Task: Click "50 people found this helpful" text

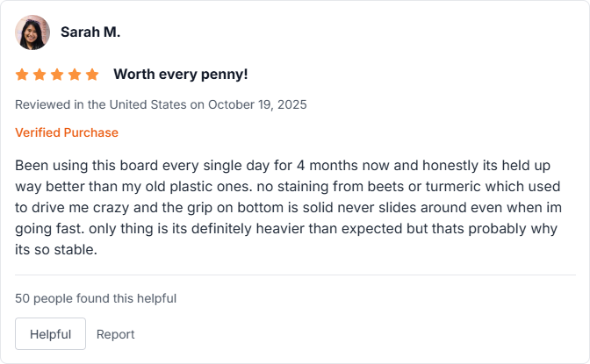Action: pos(96,298)
